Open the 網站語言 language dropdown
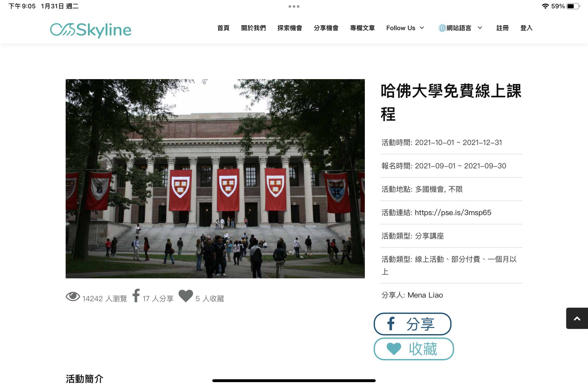588x386 pixels. [459, 28]
